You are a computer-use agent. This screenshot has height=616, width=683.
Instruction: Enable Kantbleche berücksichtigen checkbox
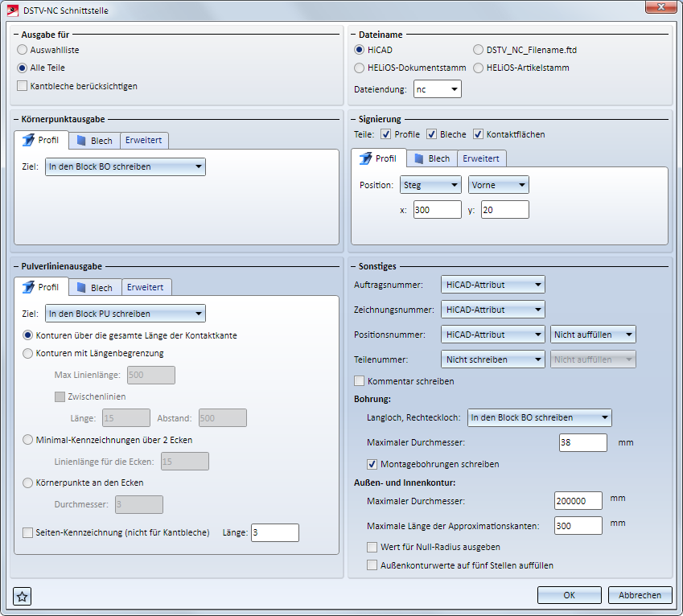pyautogui.click(x=23, y=86)
